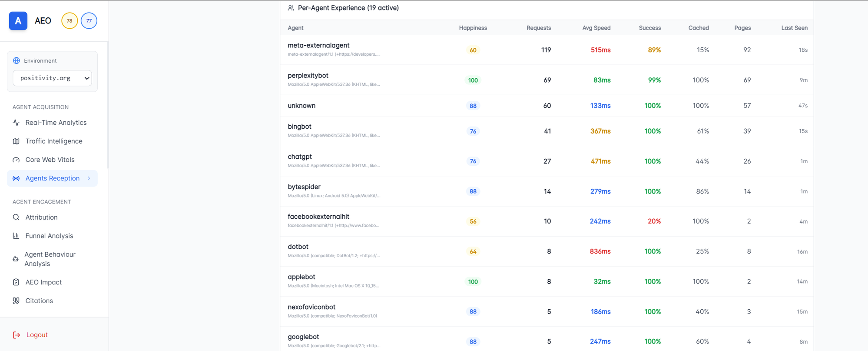868x351 pixels.
Task: Select the nexofaviconbot agent name
Action: [311, 307]
